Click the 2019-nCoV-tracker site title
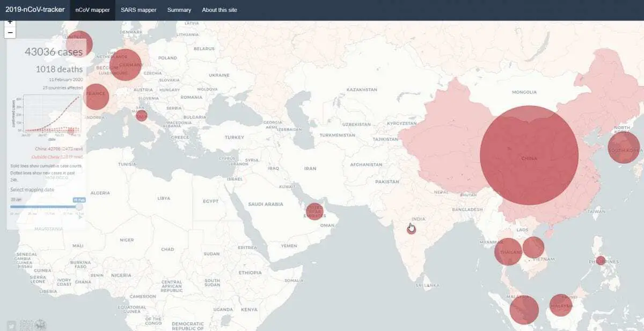 tap(35, 10)
